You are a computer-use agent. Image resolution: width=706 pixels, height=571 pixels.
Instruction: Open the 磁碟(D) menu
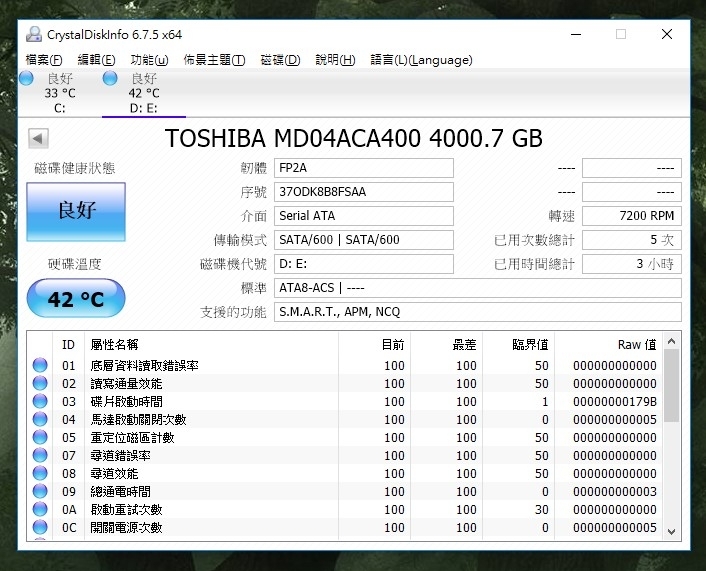pos(281,60)
